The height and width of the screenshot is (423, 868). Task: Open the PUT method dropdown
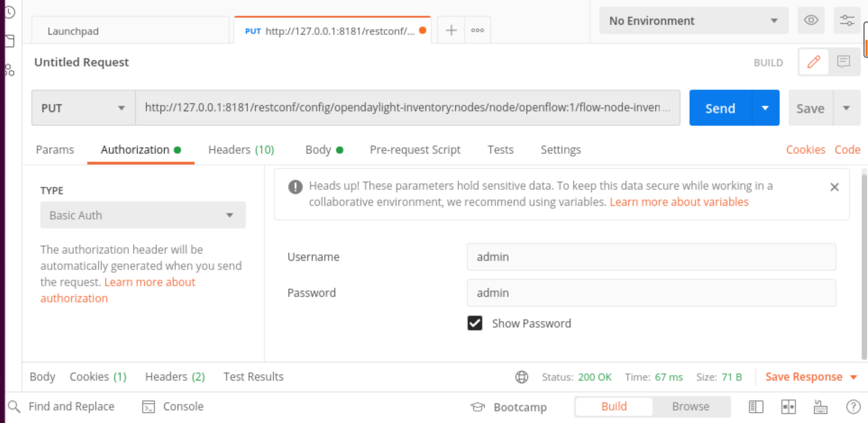point(83,108)
